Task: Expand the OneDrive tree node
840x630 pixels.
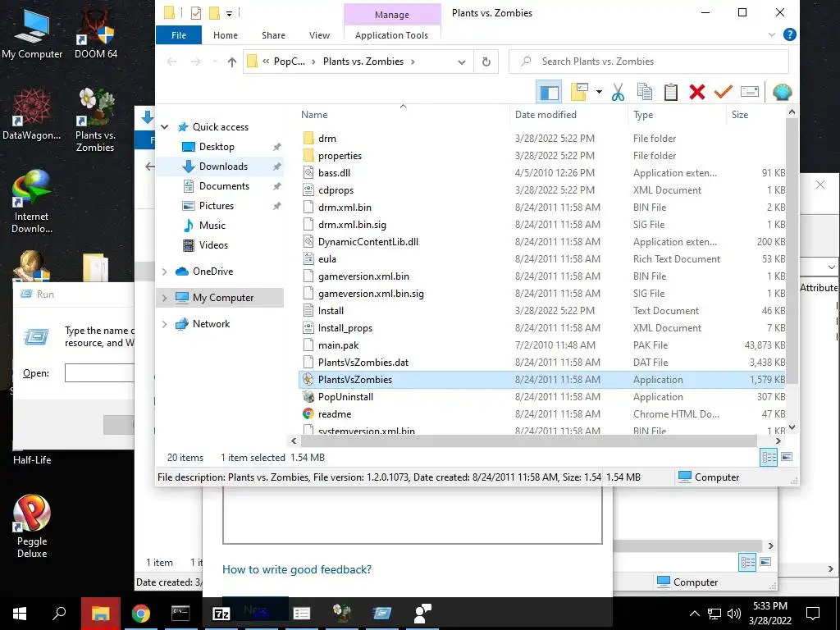Action: tap(164, 272)
